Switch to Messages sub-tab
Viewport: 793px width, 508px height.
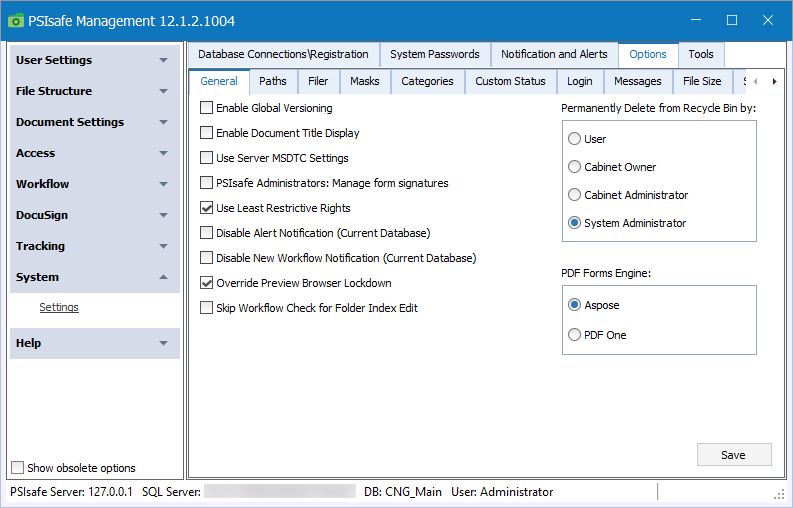pos(638,81)
